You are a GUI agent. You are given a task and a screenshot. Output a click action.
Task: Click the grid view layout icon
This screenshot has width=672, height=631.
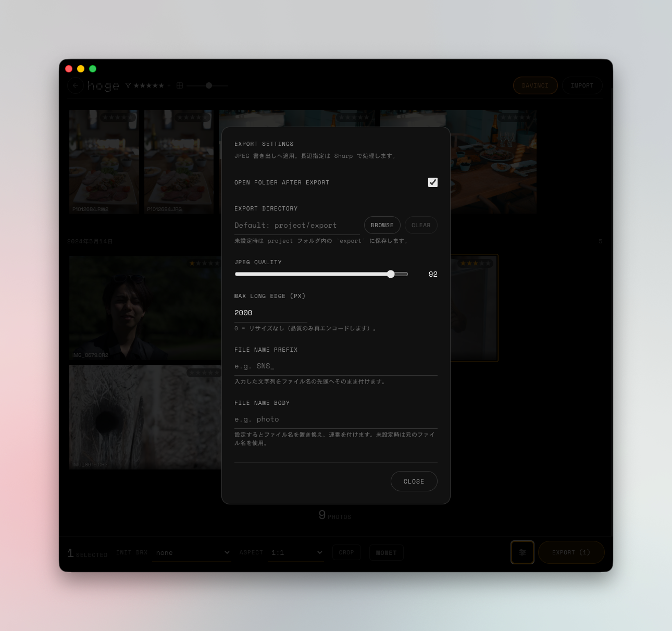(179, 85)
